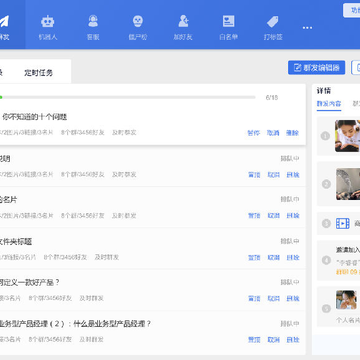The height and width of the screenshot is (360, 360).
Task: Open the 加好友 add friend module
Action: [183, 28]
